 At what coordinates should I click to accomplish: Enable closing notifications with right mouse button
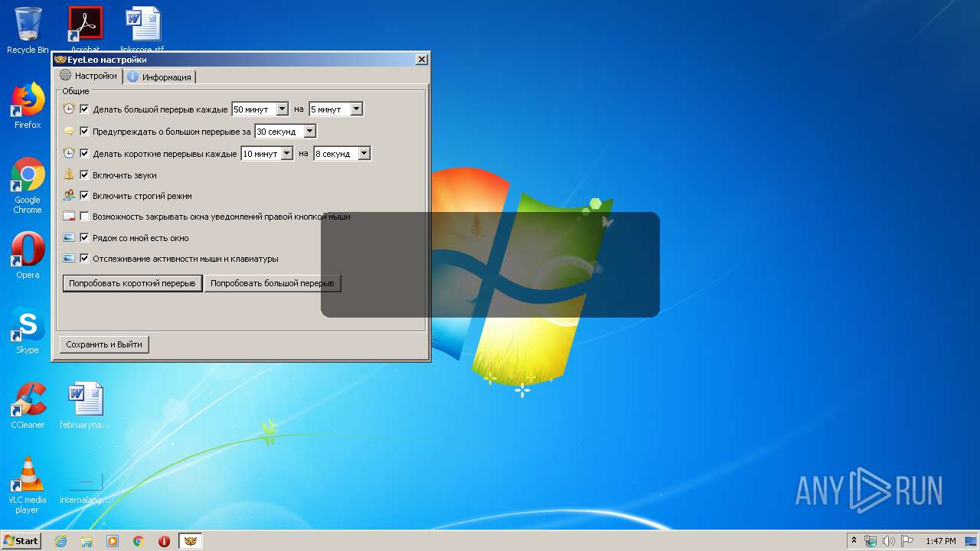click(84, 217)
